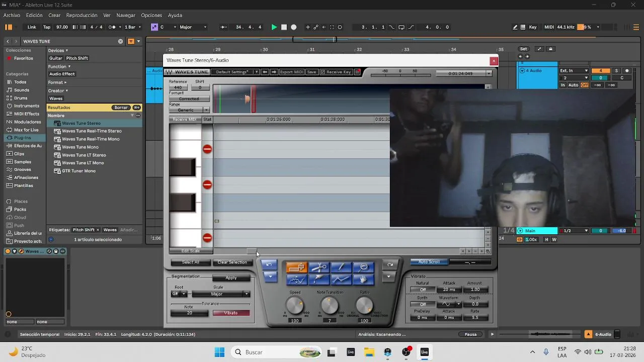Click the top red note-bypass icon
The height and width of the screenshot is (362, 644).
[x=207, y=149]
